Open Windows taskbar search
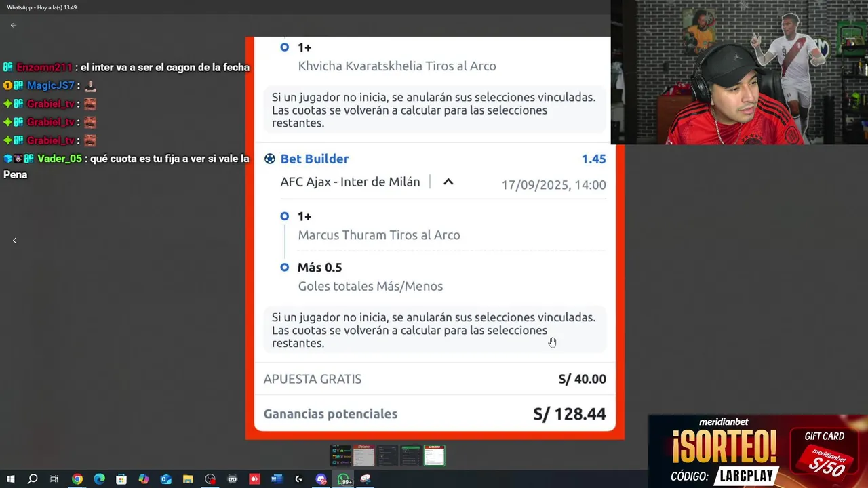 [33, 479]
